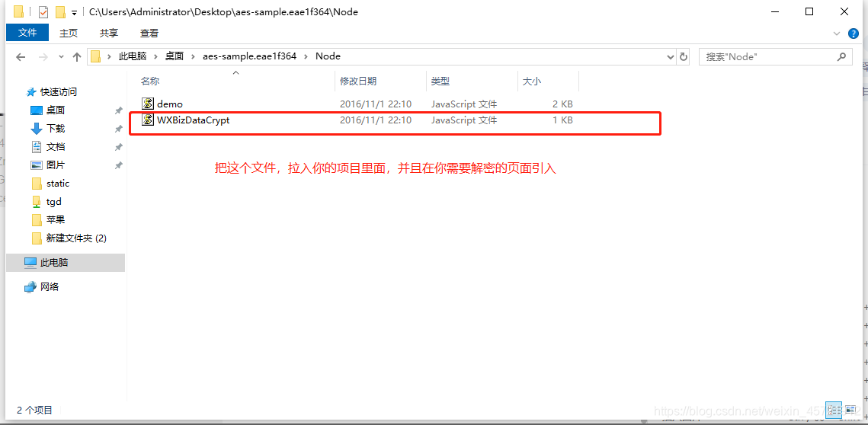This screenshot has height=425, width=868.
Task: Click the 文档 document icon in sidebar
Action: click(x=37, y=147)
